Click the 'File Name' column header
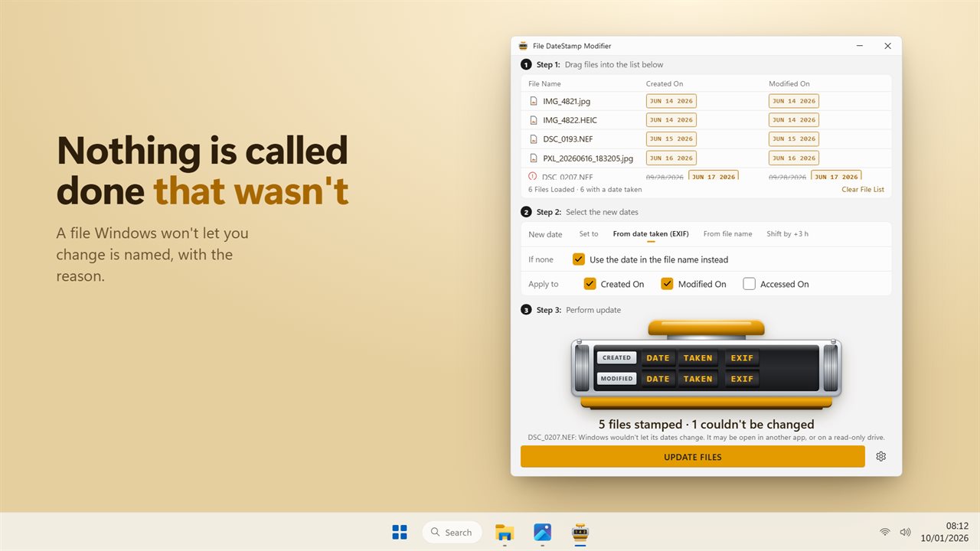Viewport: 980px width, 551px height. click(544, 84)
